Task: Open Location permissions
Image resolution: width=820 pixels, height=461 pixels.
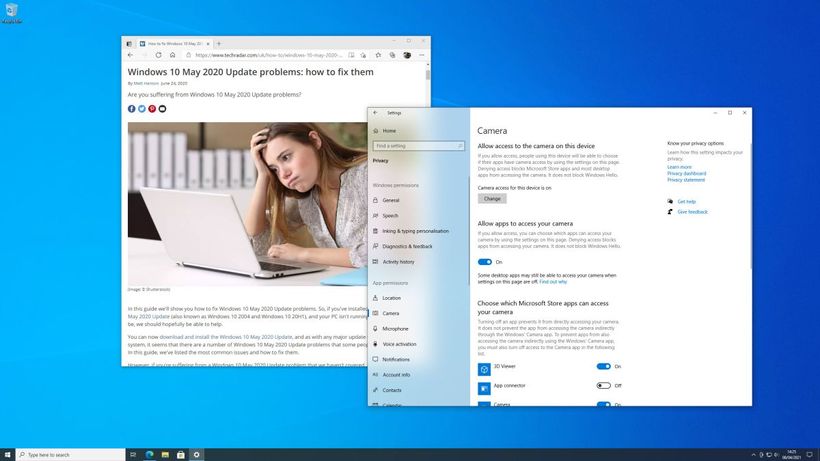Action: point(391,298)
